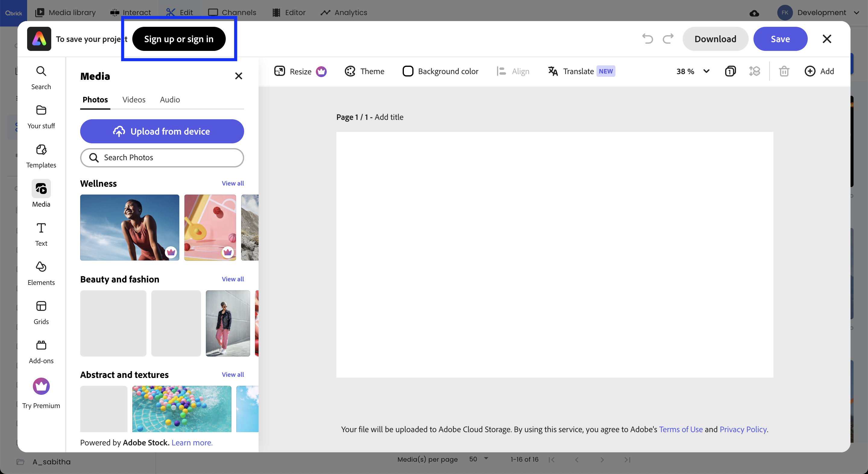868x474 pixels.
Task: Select the smiling woman Wellness photo
Action: [130, 227]
